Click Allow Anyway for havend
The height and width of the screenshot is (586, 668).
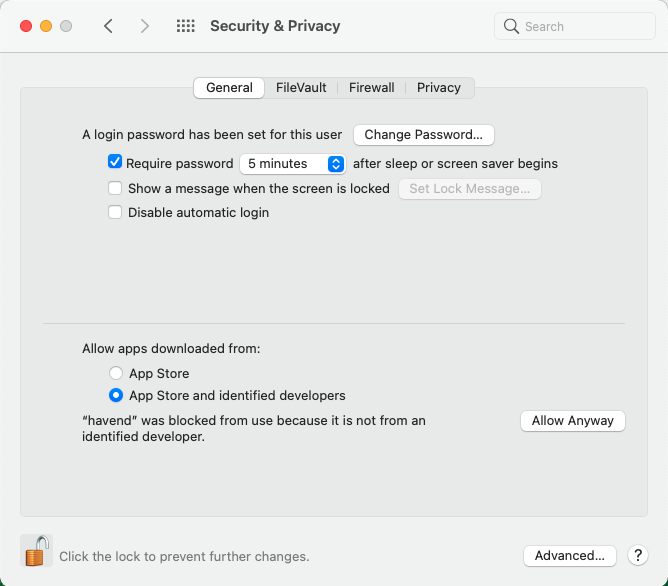pyautogui.click(x=572, y=421)
